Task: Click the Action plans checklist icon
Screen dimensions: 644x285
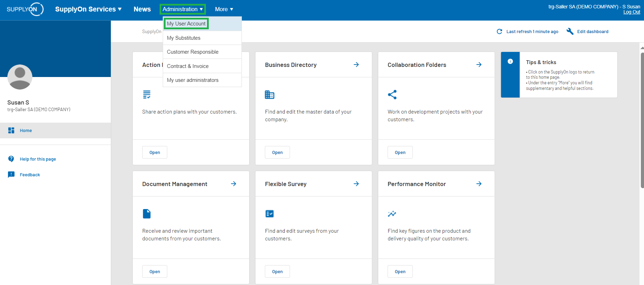Action: pos(147,94)
